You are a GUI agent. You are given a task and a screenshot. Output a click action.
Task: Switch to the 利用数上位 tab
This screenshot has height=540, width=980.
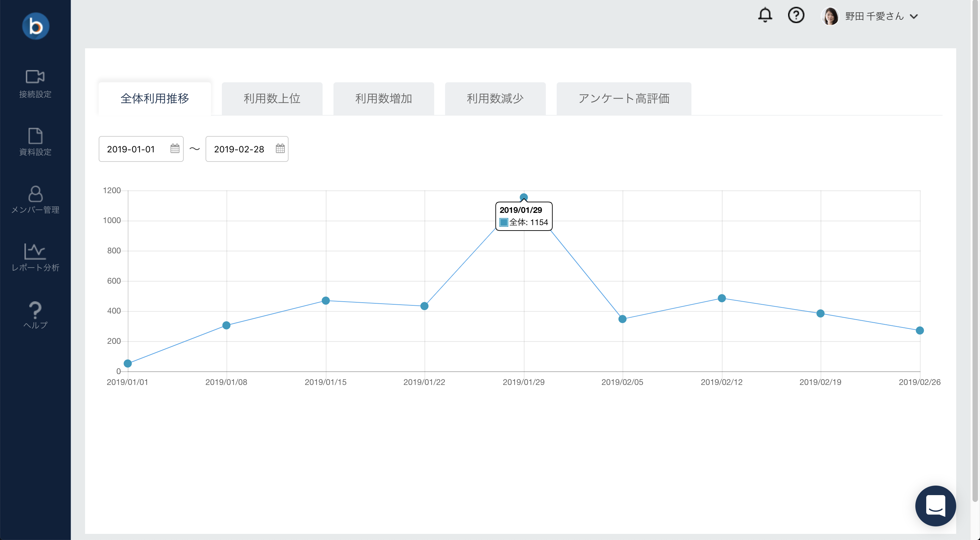(x=272, y=99)
